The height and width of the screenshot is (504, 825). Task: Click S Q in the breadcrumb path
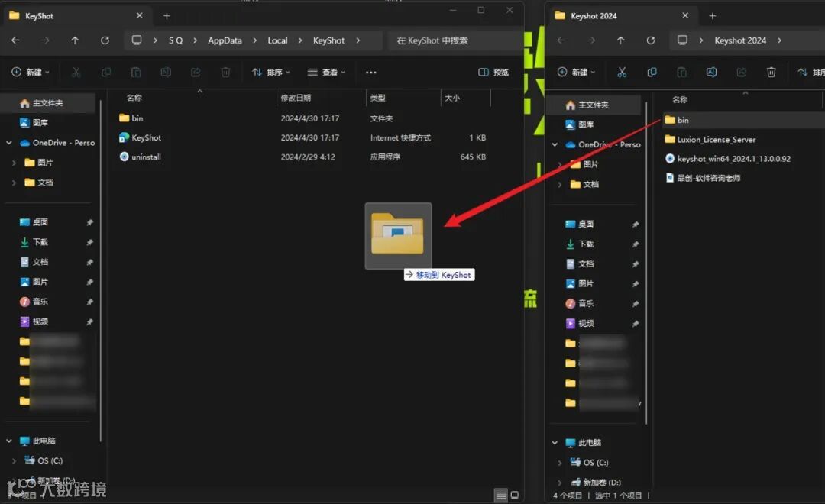pos(176,40)
